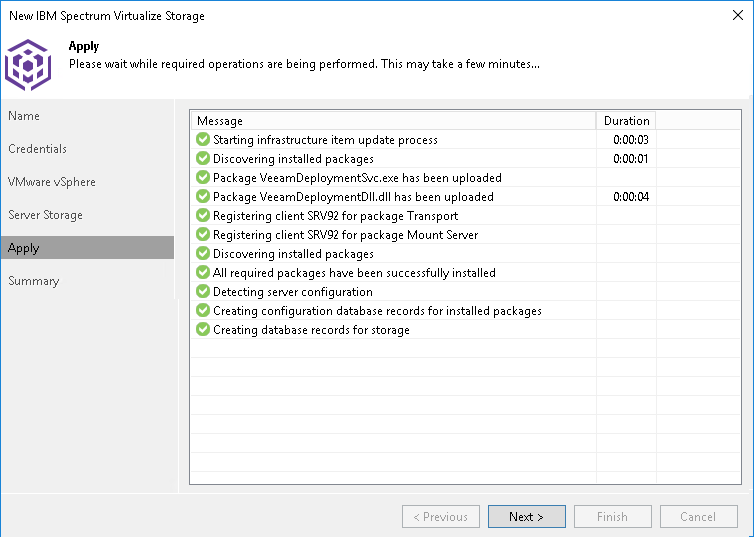Click the green check beside Registering client for Mount Server

click(203, 235)
